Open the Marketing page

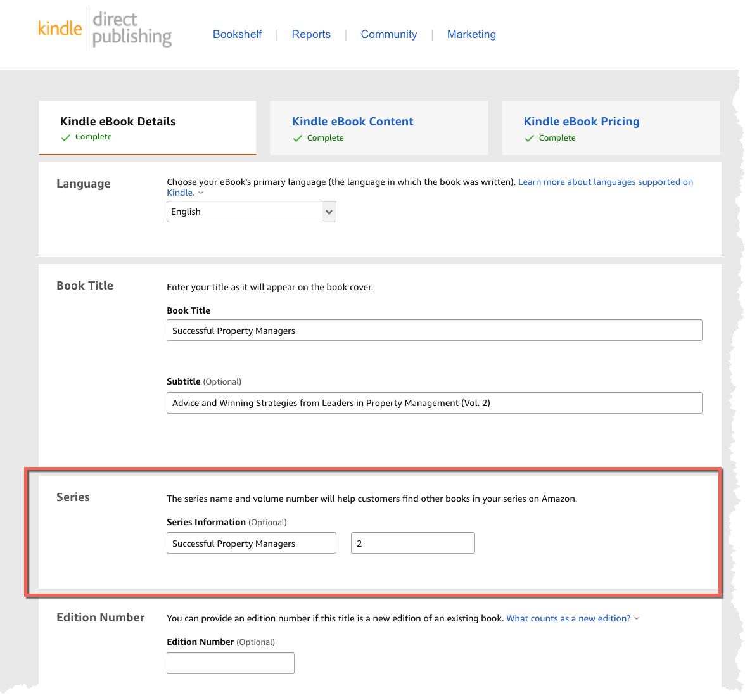471,34
